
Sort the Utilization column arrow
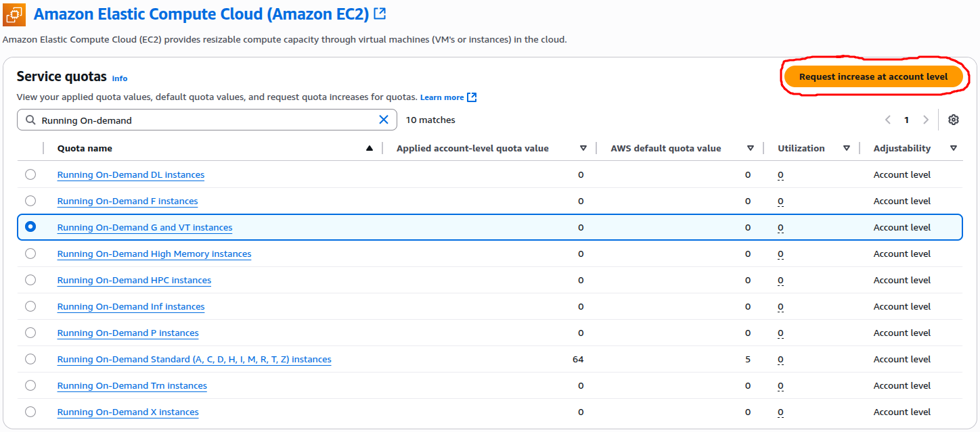coord(846,149)
